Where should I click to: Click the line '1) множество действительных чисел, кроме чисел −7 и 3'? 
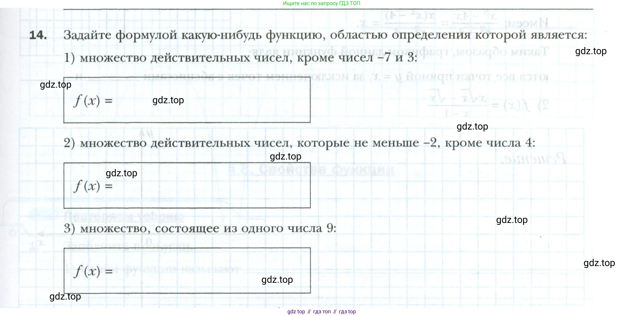tap(240, 57)
